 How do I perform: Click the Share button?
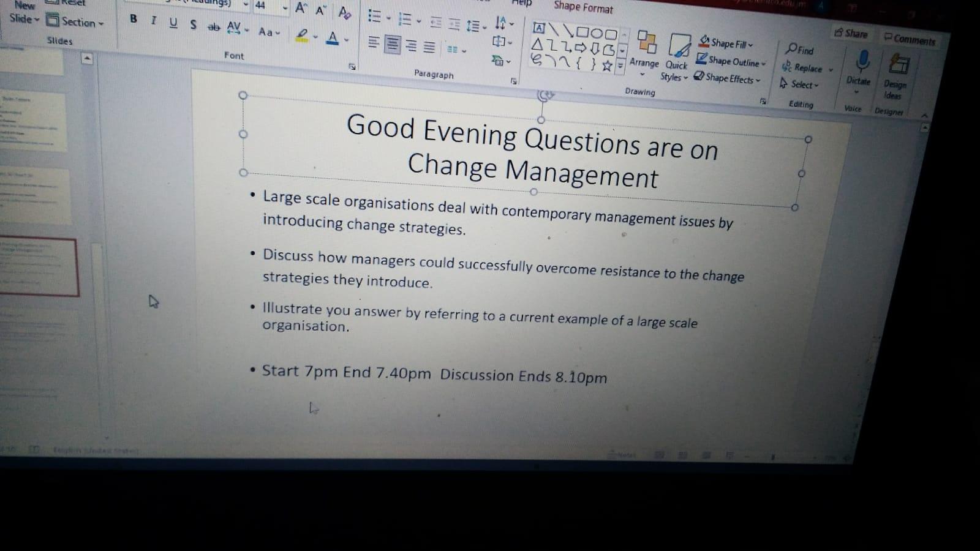click(851, 33)
